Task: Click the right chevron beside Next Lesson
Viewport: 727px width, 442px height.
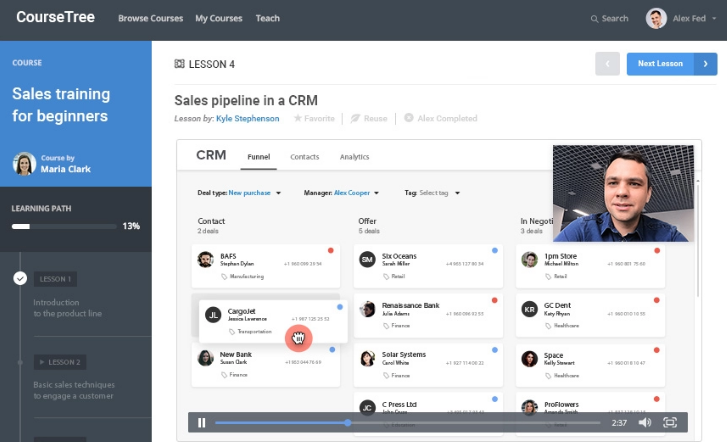Action: (706, 64)
